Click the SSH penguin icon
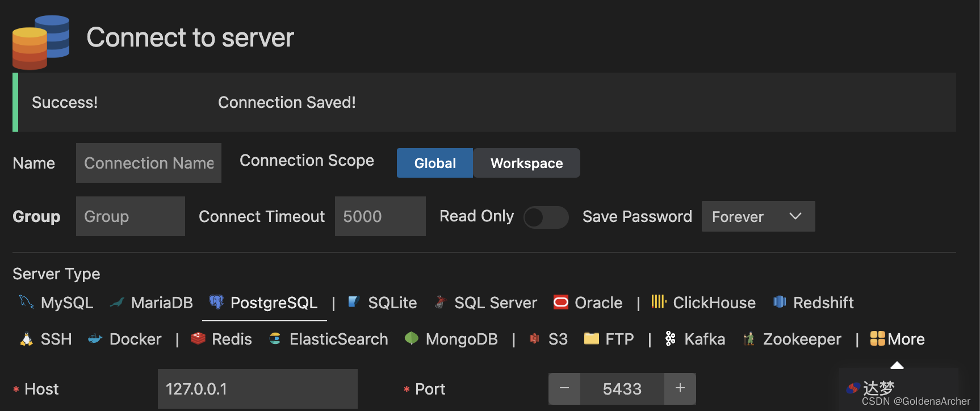Image resolution: width=980 pixels, height=411 pixels. click(x=26, y=339)
